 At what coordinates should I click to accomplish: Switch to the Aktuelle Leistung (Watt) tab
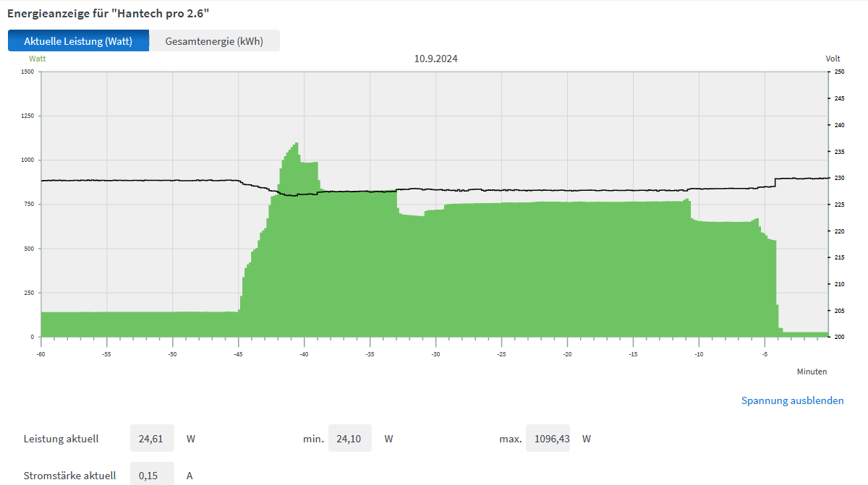78,41
